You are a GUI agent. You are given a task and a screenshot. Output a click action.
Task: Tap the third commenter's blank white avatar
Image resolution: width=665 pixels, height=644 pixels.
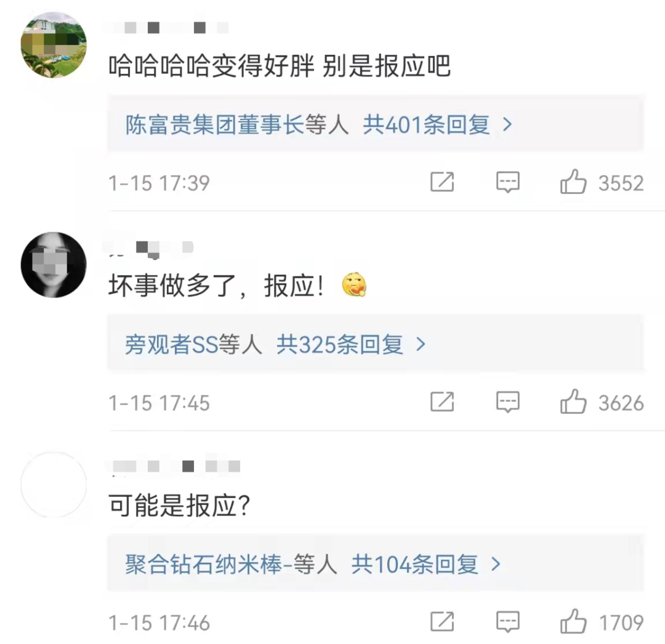coord(54,485)
